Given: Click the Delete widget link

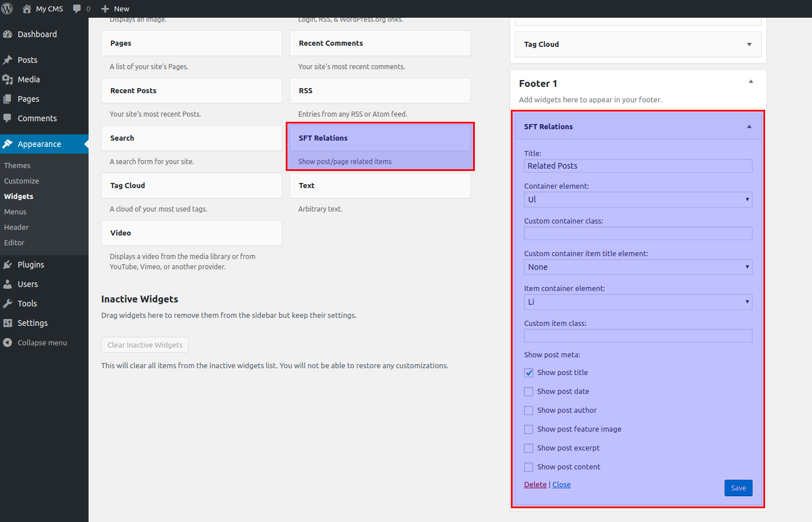Looking at the screenshot, I should pos(535,484).
